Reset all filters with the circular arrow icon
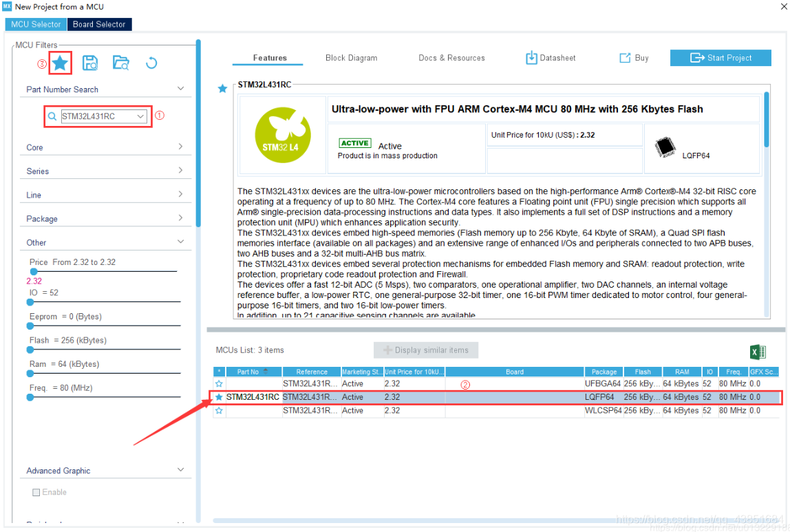 coord(151,63)
